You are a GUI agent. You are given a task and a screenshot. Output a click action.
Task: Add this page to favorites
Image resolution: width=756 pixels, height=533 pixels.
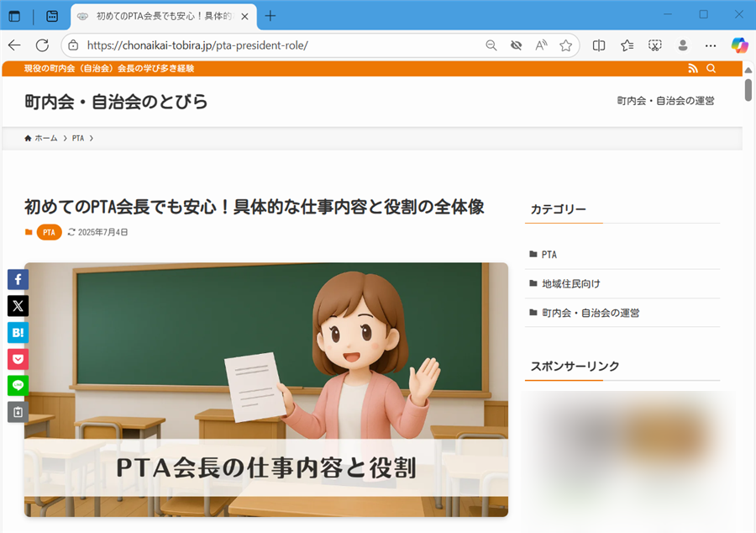click(566, 45)
